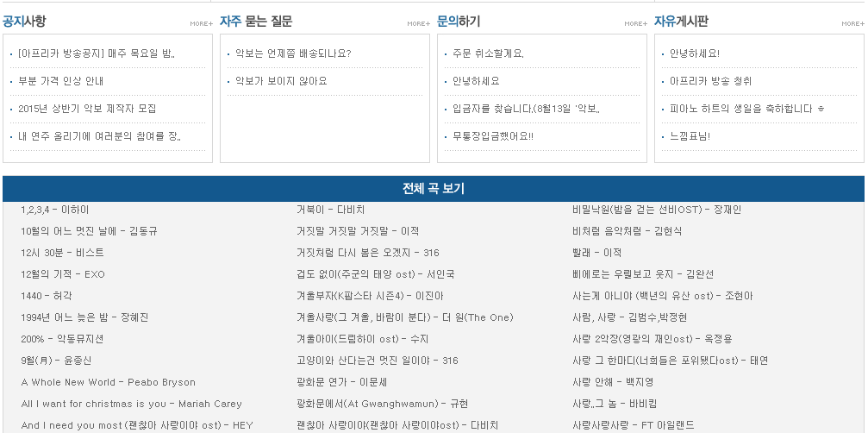Select song '1994년 어느 늦은 밤 - 장혜진'
The image size is (868, 433).
click(84, 317)
